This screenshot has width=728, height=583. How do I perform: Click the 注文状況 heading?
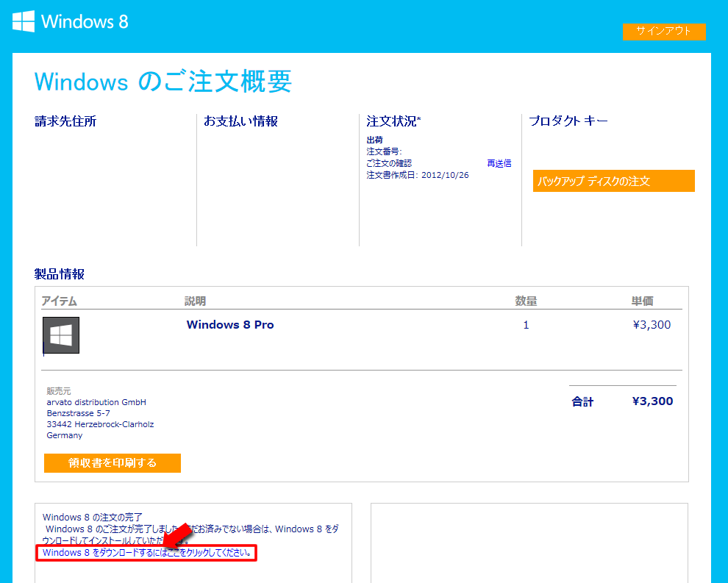[x=393, y=121]
